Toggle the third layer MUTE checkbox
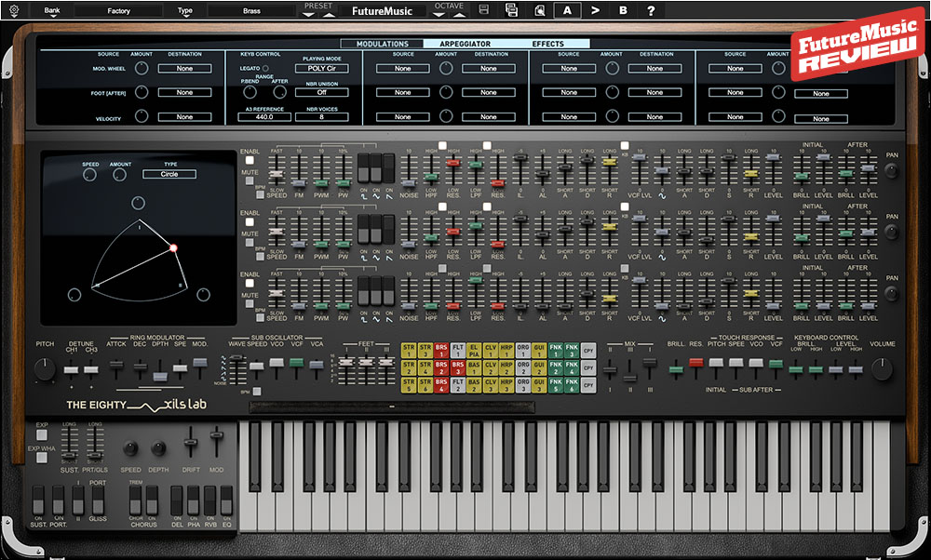 coord(250,304)
